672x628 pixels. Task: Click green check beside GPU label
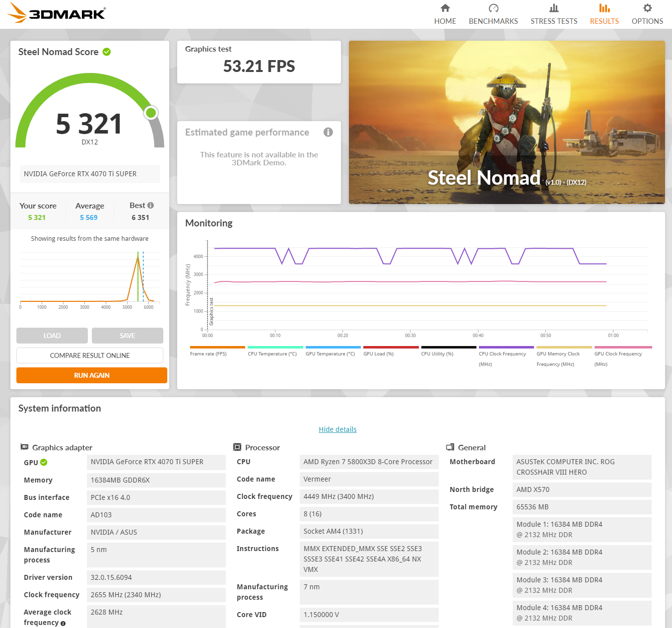coord(44,462)
